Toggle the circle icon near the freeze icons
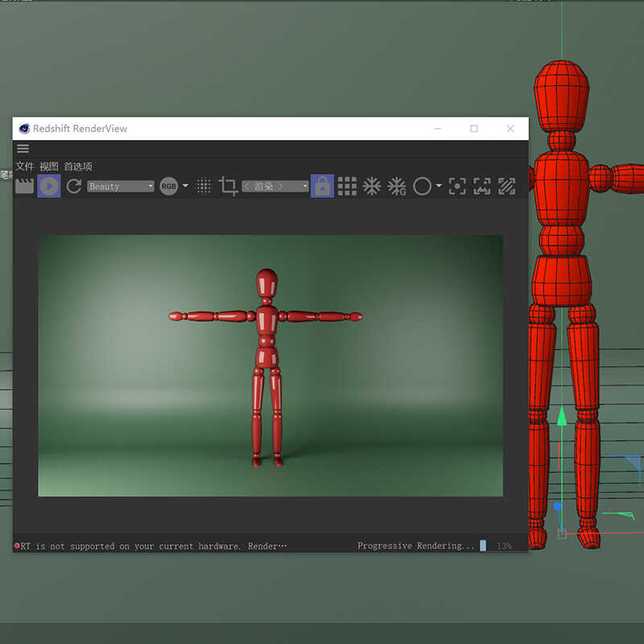This screenshot has width=644, height=644. [x=423, y=186]
